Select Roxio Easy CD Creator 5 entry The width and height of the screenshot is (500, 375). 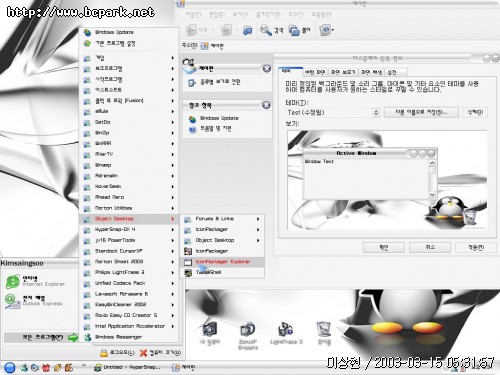[128, 315]
